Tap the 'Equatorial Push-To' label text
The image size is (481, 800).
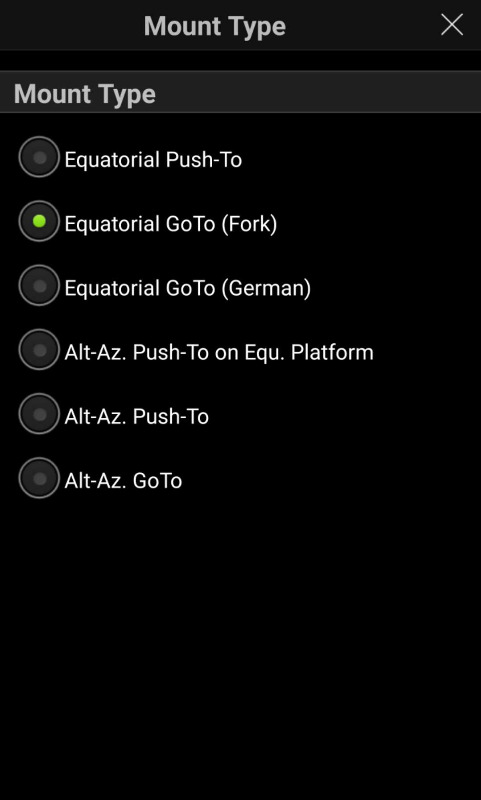click(x=153, y=160)
